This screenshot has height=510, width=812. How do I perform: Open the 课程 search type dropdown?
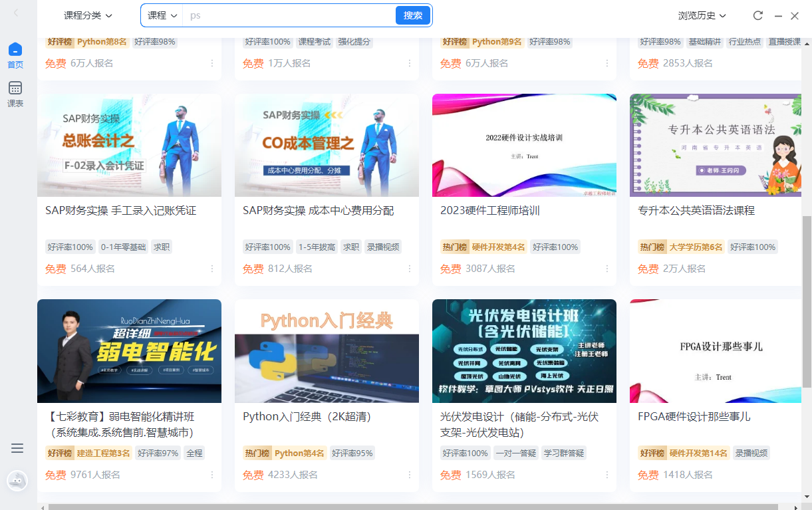[x=162, y=15]
